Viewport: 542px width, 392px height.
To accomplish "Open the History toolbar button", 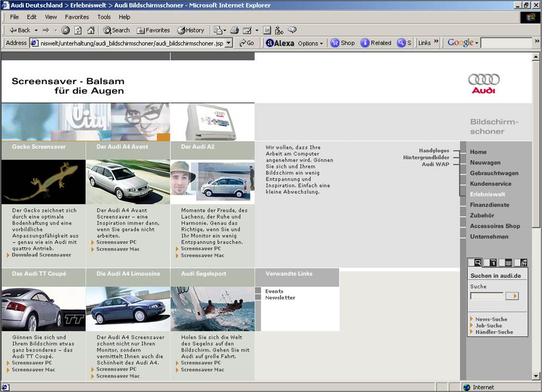I will 191,30.
